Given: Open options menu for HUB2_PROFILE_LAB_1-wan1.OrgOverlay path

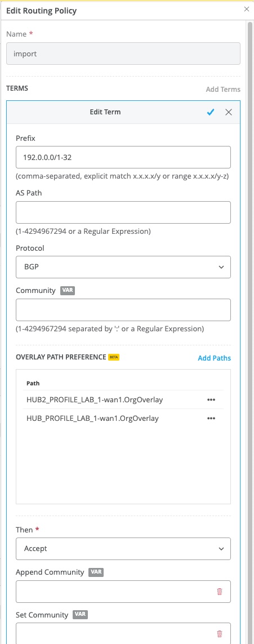Looking at the screenshot, I should [211, 399].
